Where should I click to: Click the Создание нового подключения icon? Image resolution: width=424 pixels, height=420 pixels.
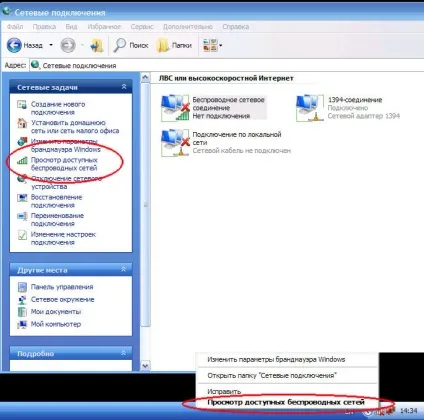click(x=22, y=105)
